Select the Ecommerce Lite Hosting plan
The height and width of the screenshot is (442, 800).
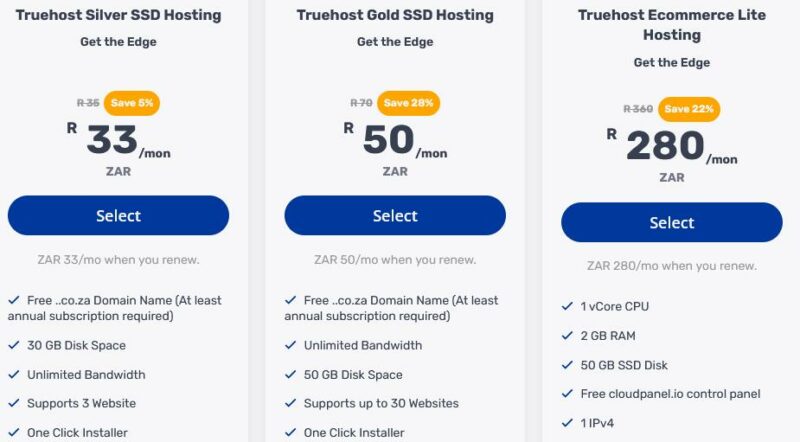pos(671,222)
